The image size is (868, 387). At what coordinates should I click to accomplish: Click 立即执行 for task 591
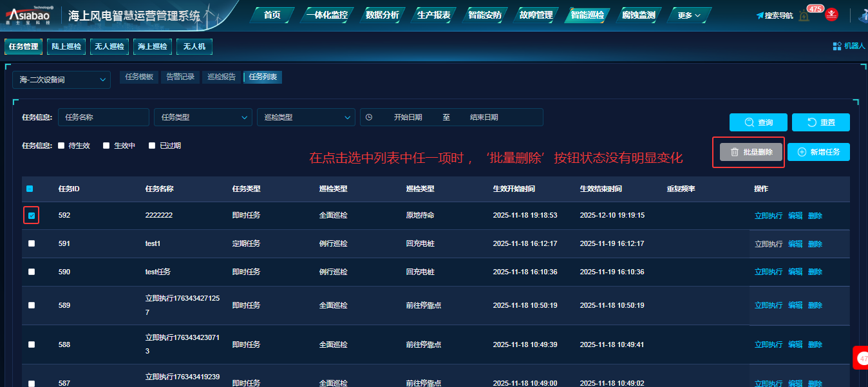point(768,244)
